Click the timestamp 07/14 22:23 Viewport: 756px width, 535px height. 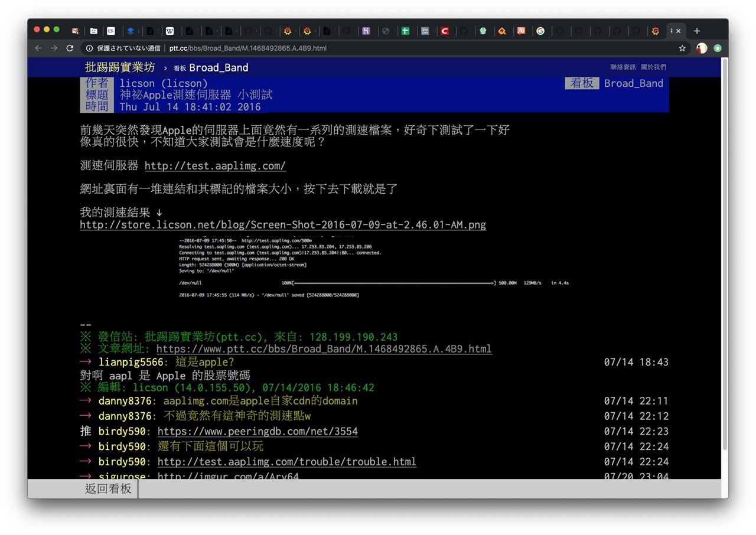coord(636,432)
